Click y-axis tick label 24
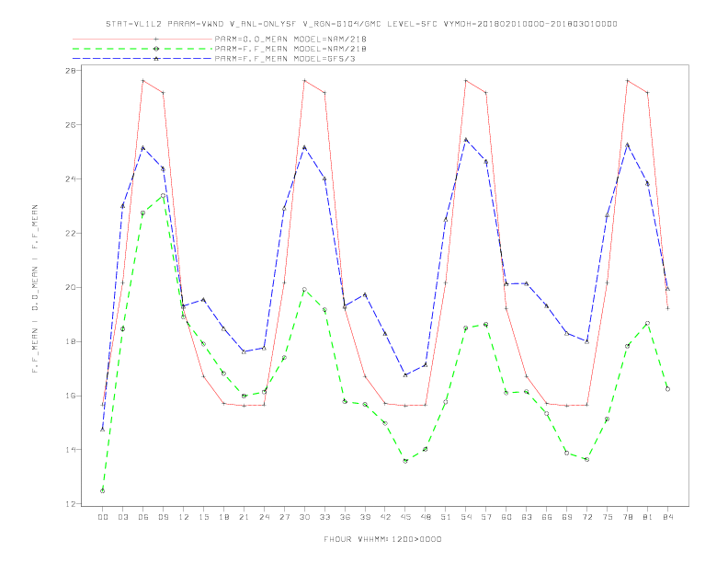Image resolution: width=728 pixels, height=563 pixels. 72,178
